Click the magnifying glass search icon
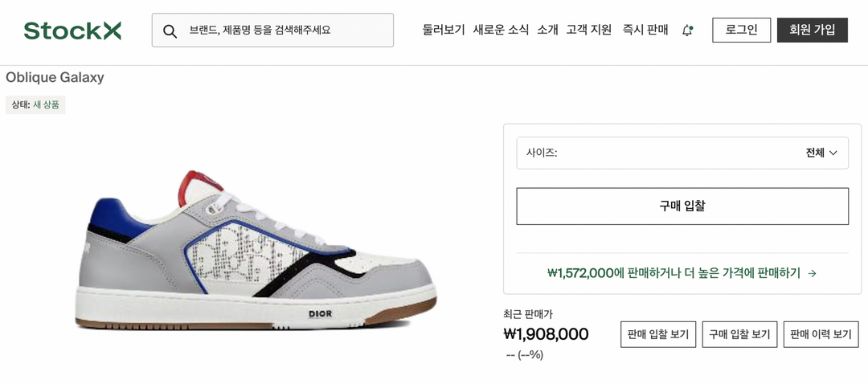The height and width of the screenshot is (384, 868). [170, 31]
